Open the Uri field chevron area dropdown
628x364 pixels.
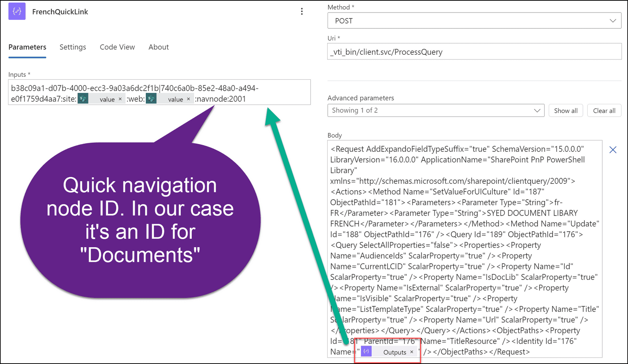(x=612, y=51)
